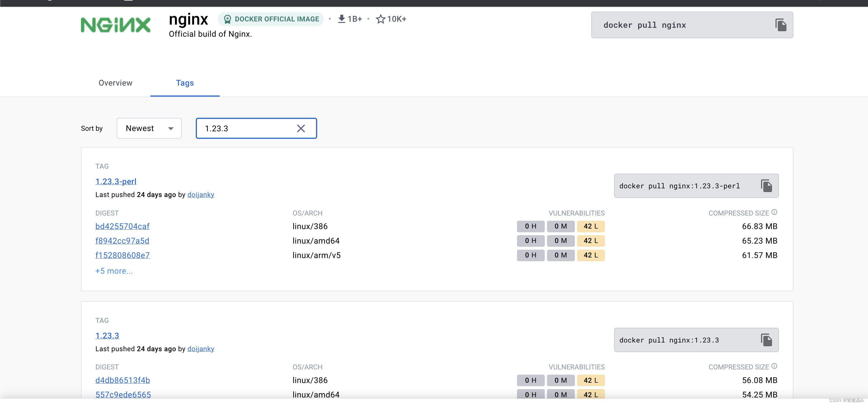The image size is (868, 405).
Task: Open digest f8942cc97a5d
Action: (x=122, y=241)
